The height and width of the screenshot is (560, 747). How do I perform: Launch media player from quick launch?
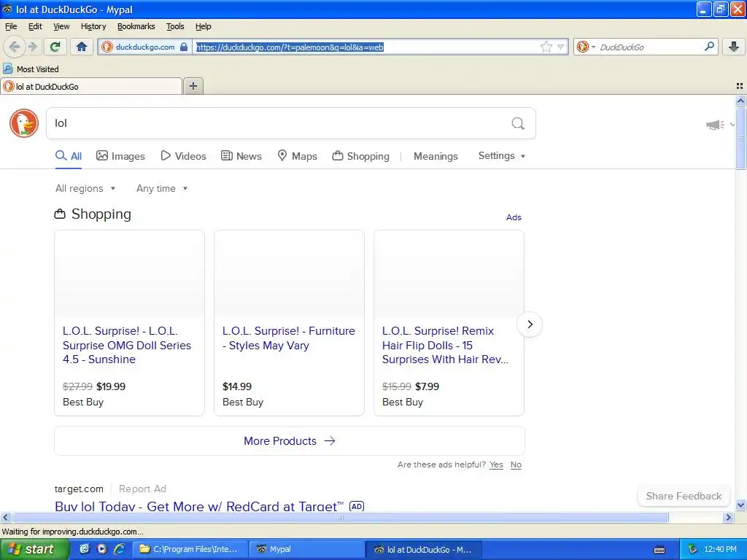[102, 549]
